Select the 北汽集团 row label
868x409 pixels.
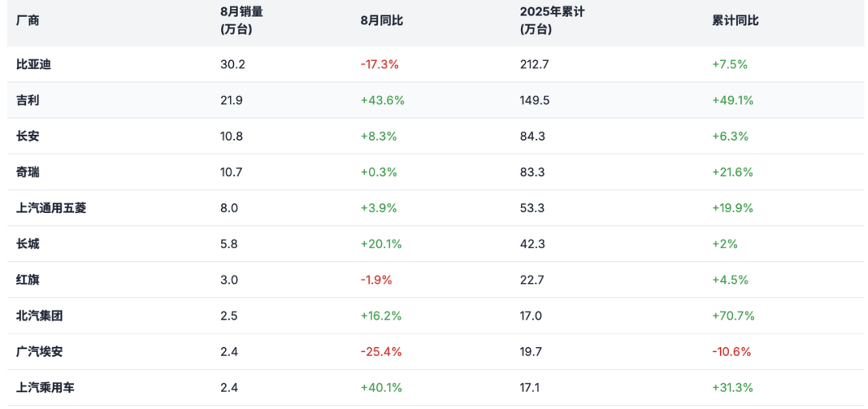[39, 316]
